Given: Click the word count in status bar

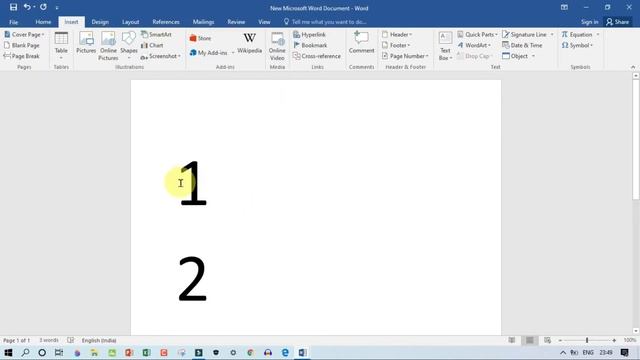Looking at the screenshot, I should tap(49, 340).
